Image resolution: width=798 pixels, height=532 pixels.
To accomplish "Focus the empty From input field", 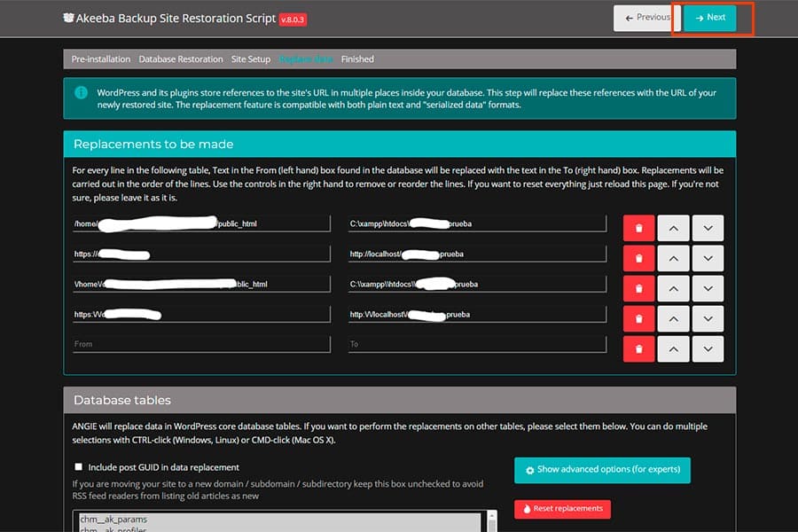I will click(201, 344).
